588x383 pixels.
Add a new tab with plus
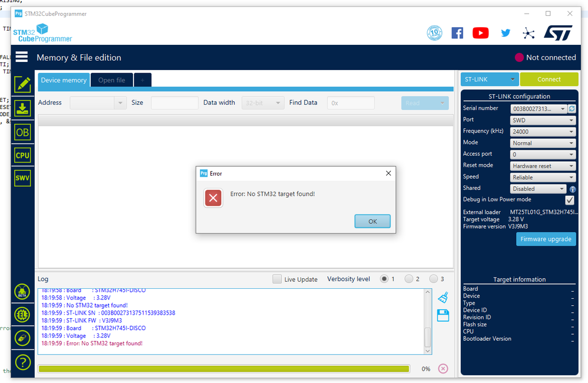[x=142, y=80]
